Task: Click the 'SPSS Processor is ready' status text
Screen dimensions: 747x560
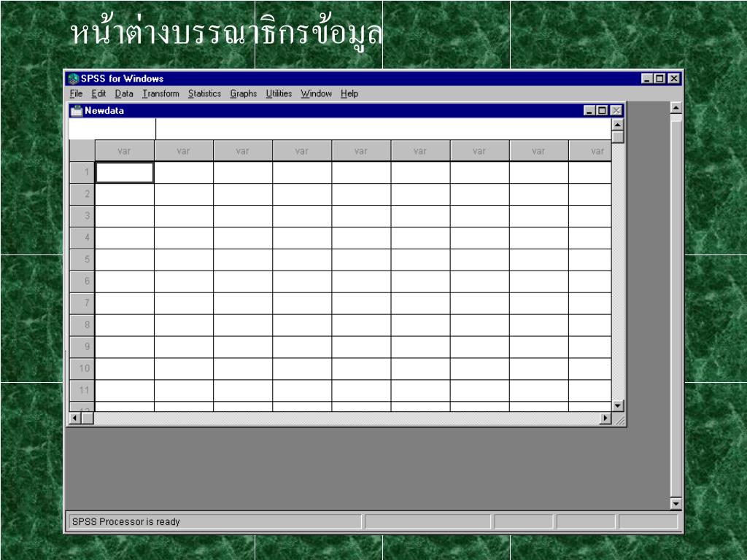Action: 125,522
